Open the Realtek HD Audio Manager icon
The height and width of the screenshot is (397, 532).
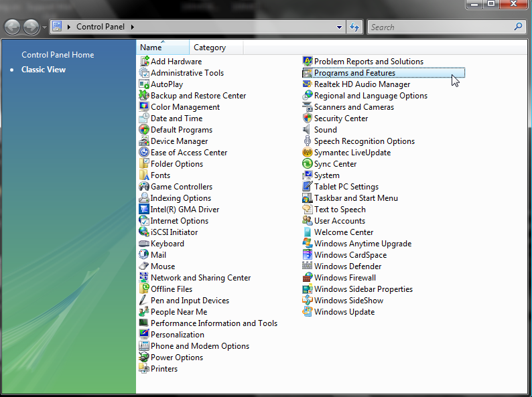point(308,84)
